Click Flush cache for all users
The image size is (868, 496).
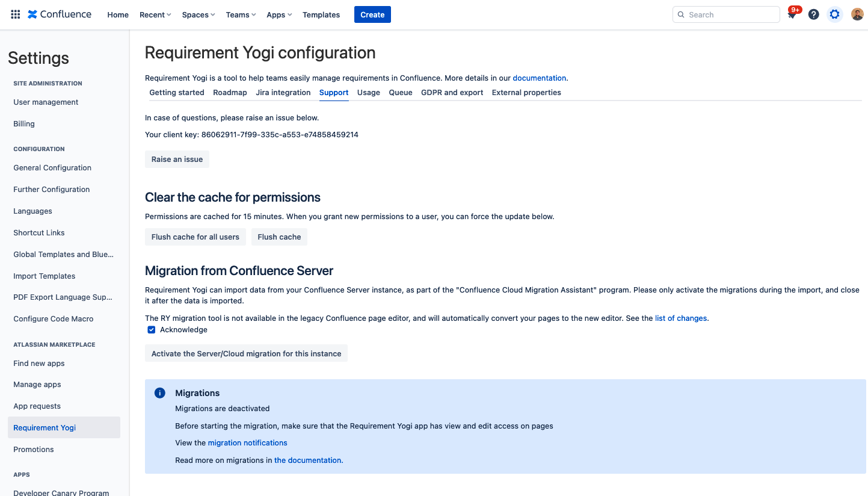[x=195, y=237]
